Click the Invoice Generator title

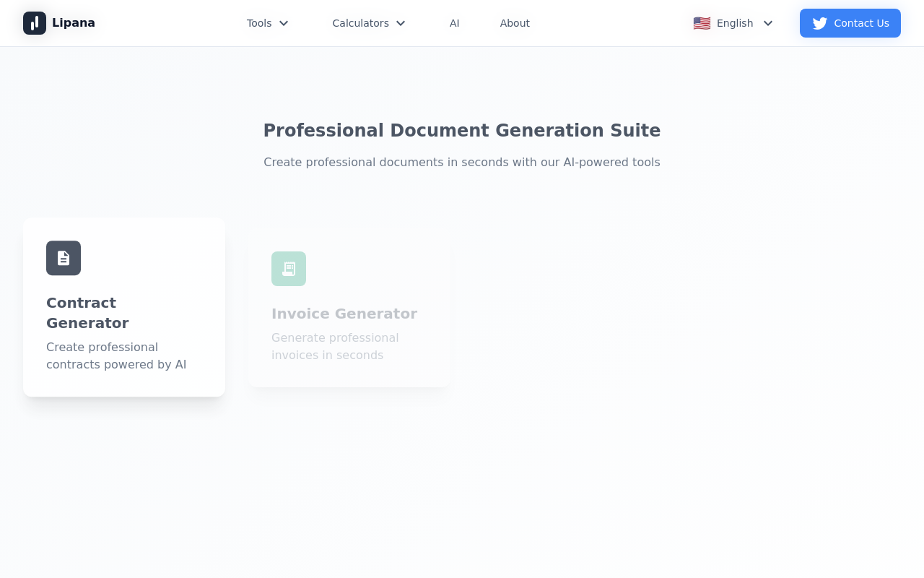coord(344,314)
